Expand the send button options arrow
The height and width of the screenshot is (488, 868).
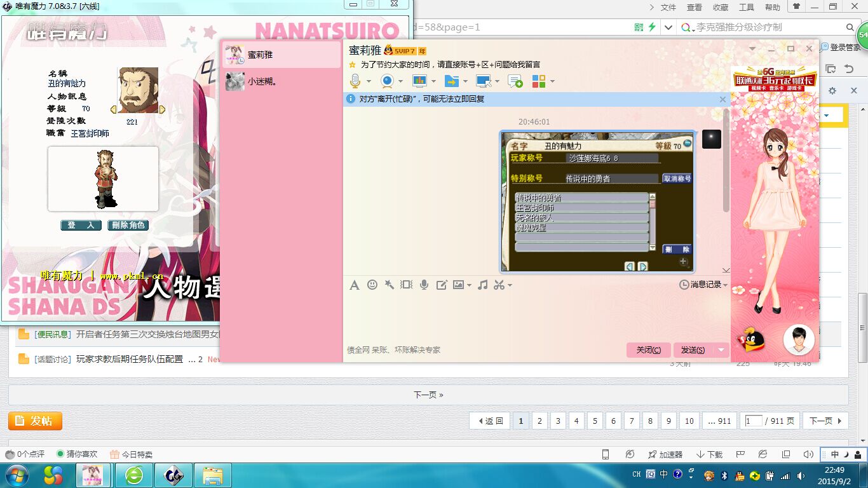click(721, 349)
